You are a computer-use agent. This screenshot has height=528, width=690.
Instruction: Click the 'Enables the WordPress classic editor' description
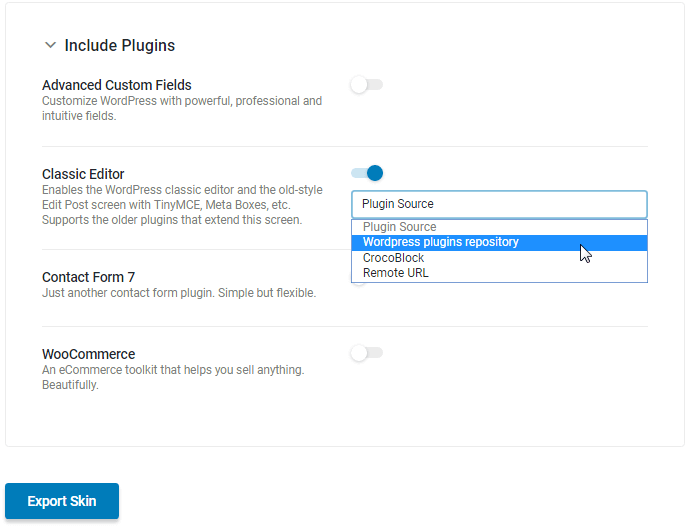[x=182, y=205]
